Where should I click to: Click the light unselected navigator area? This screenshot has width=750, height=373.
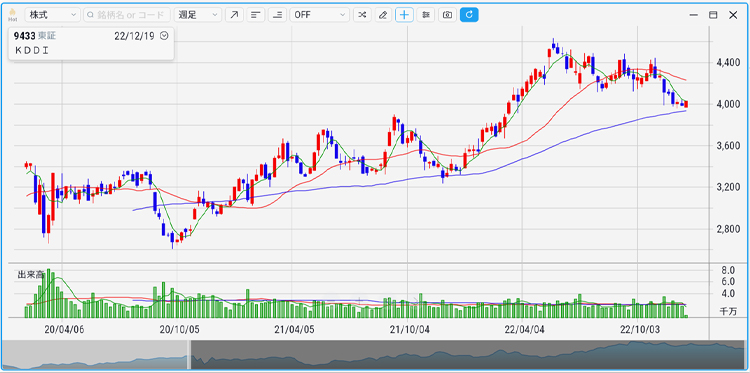[94, 355]
